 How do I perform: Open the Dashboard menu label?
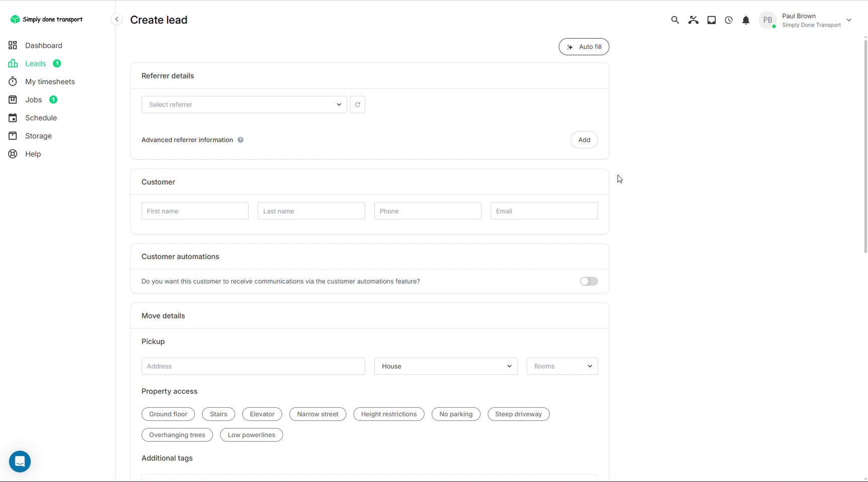pos(44,45)
